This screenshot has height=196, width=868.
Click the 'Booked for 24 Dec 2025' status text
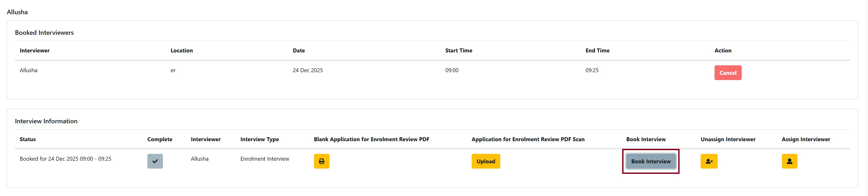pyautogui.click(x=65, y=159)
